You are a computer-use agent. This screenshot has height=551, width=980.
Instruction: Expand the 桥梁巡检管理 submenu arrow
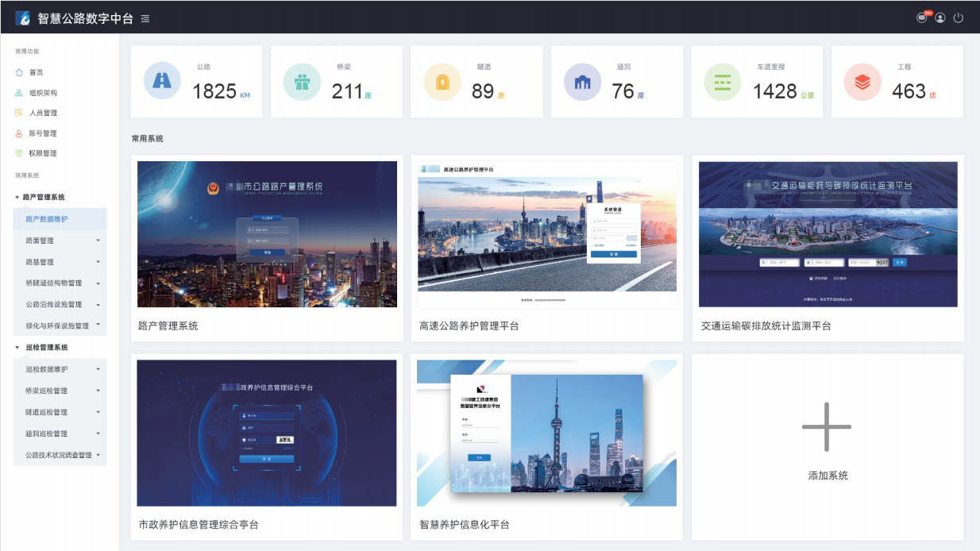[x=98, y=391]
